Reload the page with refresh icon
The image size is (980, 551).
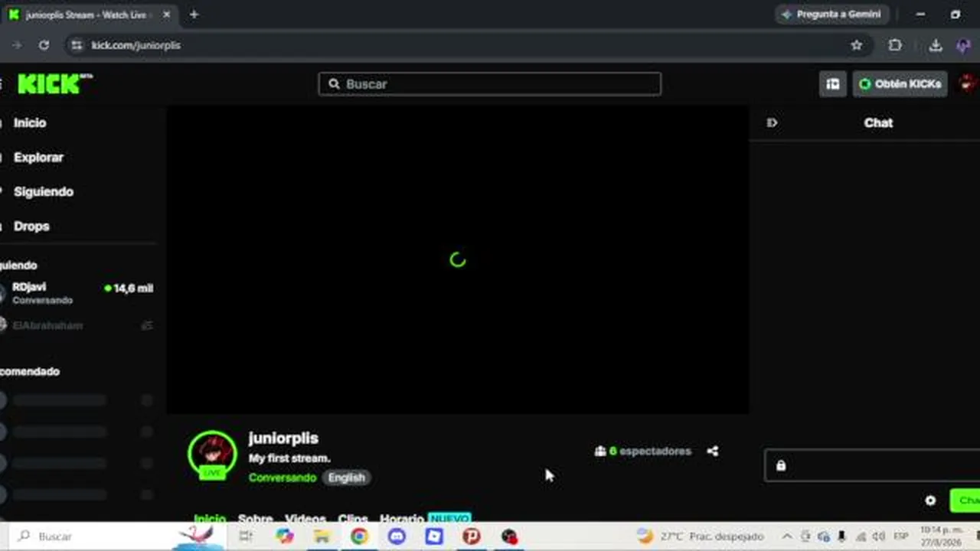coord(44,45)
